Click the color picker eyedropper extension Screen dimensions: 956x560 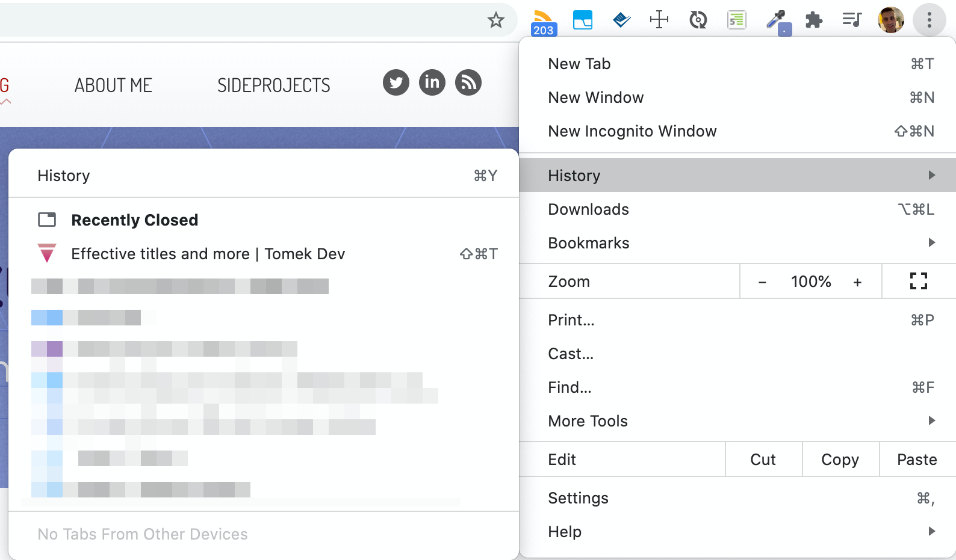tap(777, 22)
